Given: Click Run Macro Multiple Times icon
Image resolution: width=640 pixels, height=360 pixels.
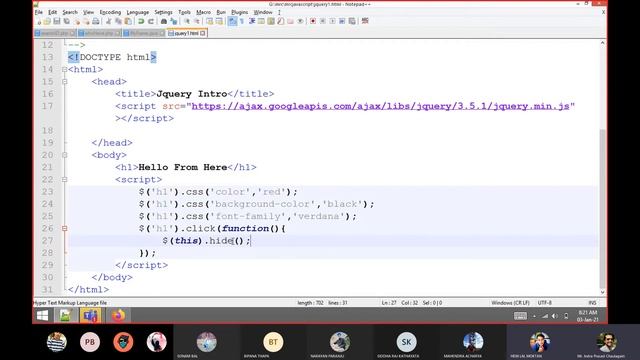Looking at the screenshot, I should 342,21.
